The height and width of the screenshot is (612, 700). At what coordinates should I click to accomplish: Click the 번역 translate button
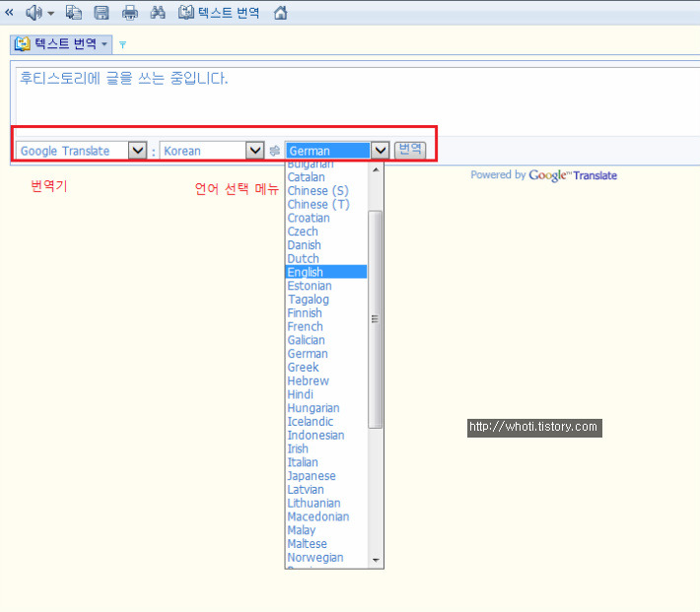[x=410, y=150]
